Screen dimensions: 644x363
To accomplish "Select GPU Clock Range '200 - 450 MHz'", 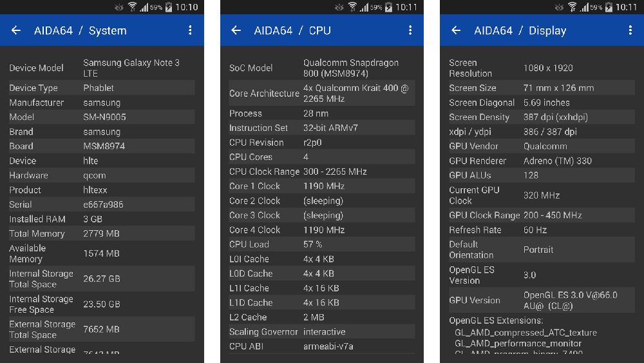I will coord(553,215).
